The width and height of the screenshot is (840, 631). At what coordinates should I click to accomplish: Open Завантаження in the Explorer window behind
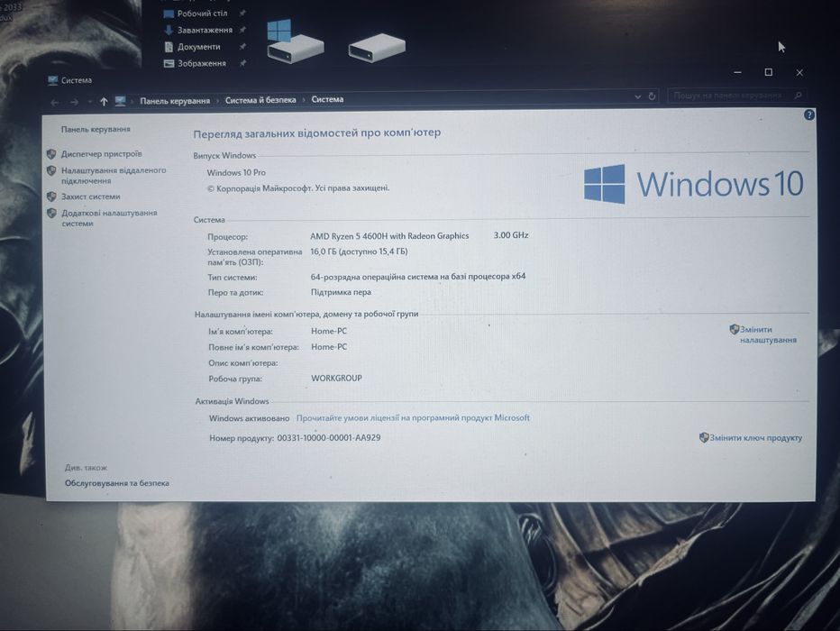tap(205, 30)
